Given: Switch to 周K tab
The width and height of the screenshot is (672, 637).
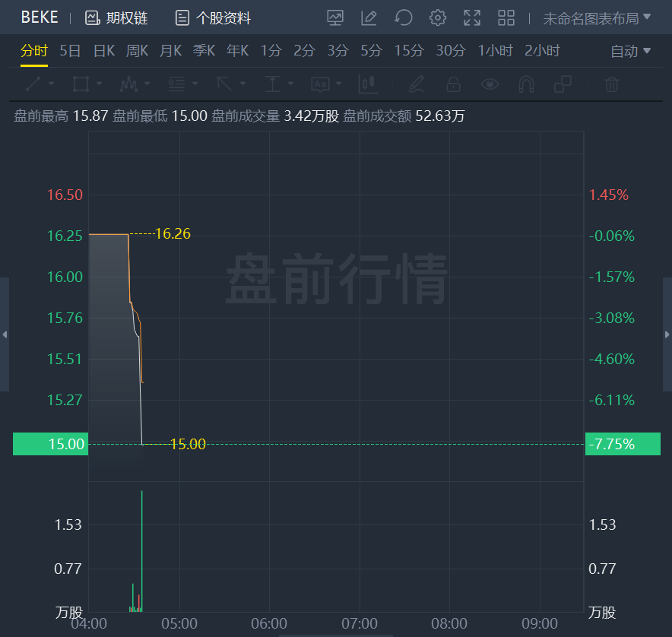Looking at the screenshot, I should pos(137,51).
